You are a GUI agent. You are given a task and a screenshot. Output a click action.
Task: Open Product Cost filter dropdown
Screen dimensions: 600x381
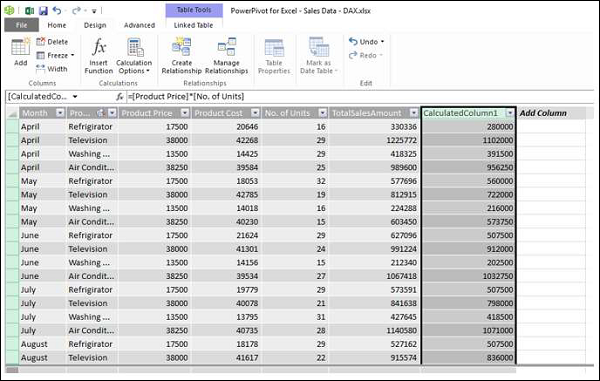pyautogui.click(x=255, y=113)
